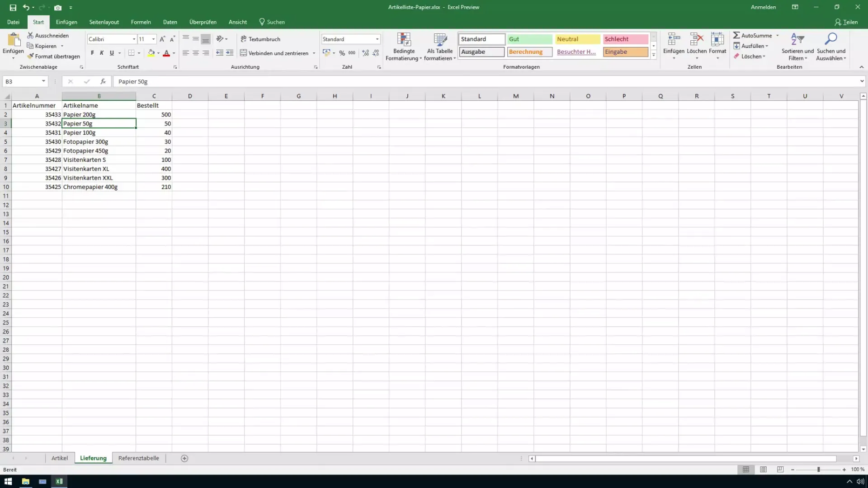
Task: Click Format cells icon in Zellen
Action: pos(717,40)
